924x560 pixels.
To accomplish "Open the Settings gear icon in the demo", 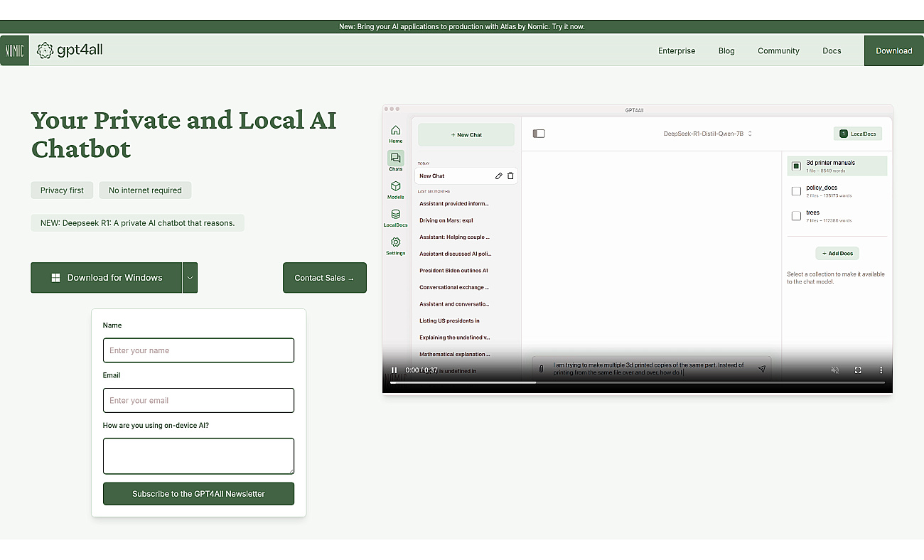I will 396,242.
